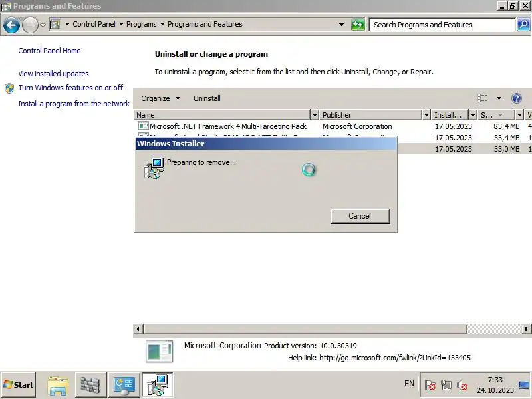The width and height of the screenshot is (532, 399).
Task: Open the Programs breadcrumb
Action: pyautogui.click(x=142, y=24)
